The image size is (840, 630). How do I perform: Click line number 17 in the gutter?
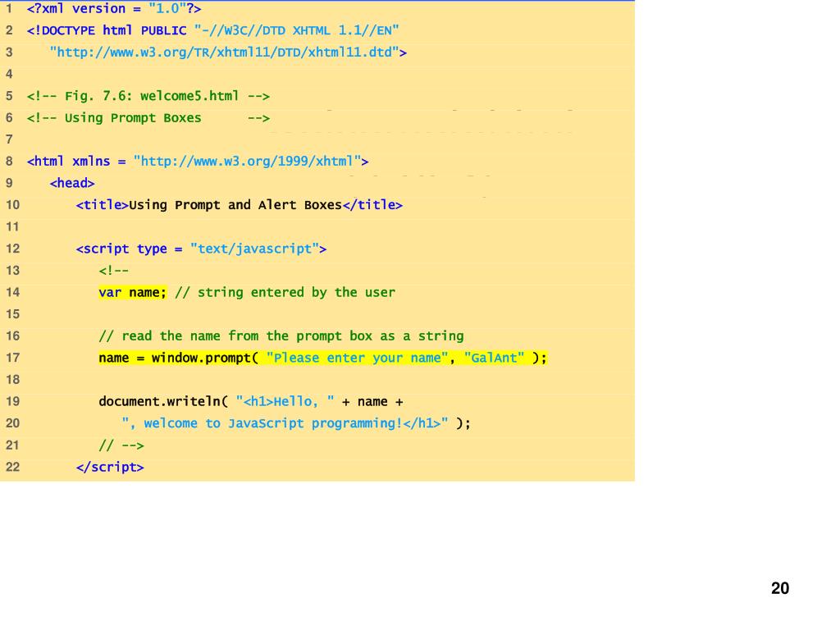coord(12,358)
